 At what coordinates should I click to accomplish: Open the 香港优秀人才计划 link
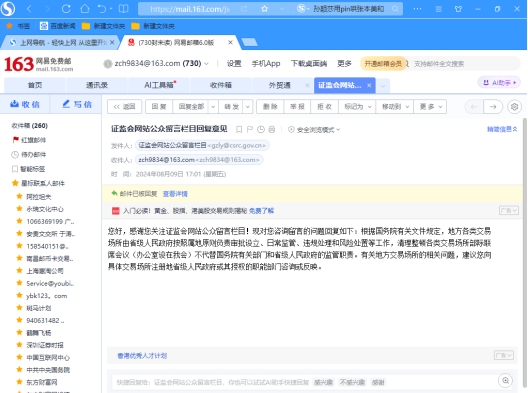[x=142, y=356]
